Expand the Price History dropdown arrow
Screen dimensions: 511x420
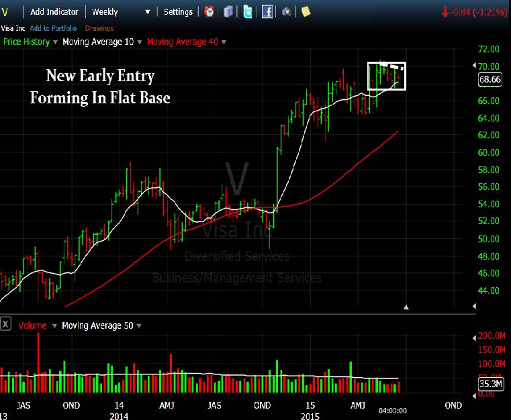coord(55,42)
